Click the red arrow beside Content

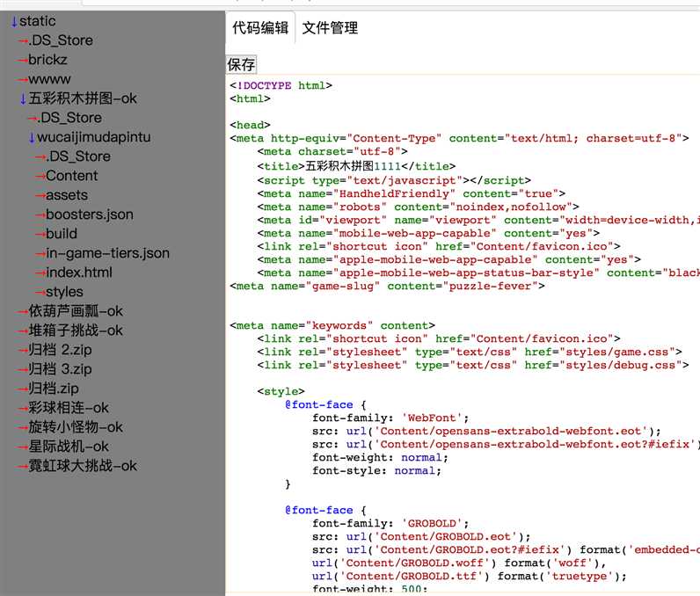pyautogui.click(x=40, y=176)
